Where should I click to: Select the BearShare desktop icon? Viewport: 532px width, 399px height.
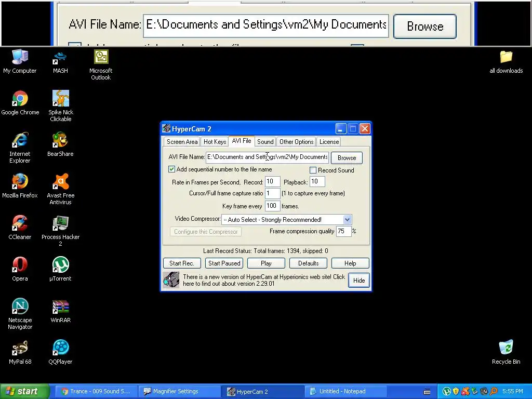(x=60, y=144)
